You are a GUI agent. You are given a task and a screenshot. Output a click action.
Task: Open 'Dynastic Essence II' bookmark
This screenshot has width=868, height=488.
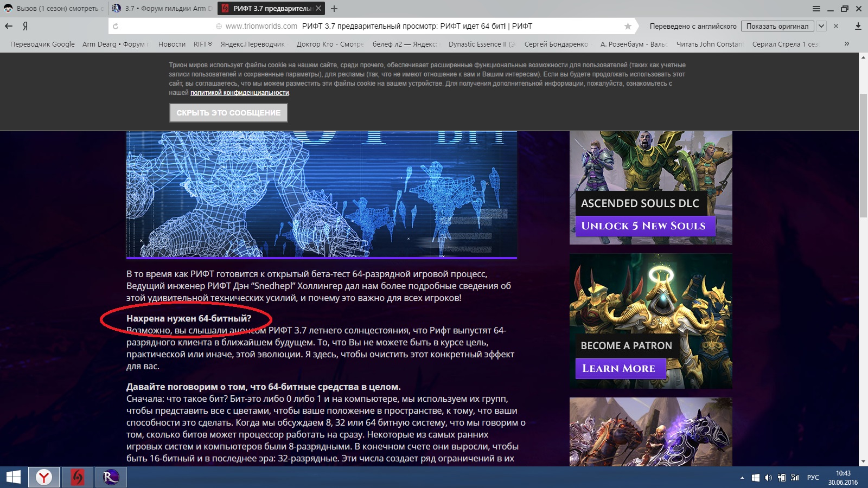(x=482, y=44)
